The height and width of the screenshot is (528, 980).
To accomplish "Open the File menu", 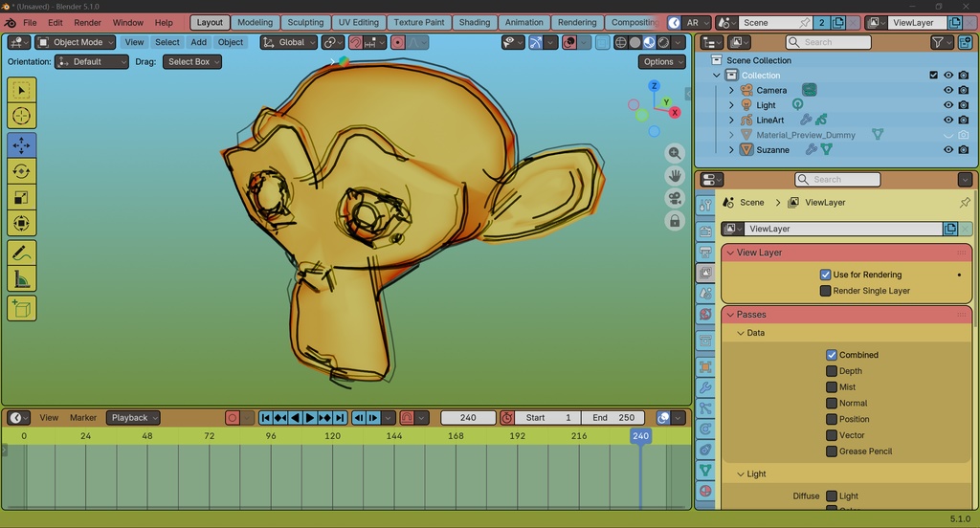I will pos(30,23).
